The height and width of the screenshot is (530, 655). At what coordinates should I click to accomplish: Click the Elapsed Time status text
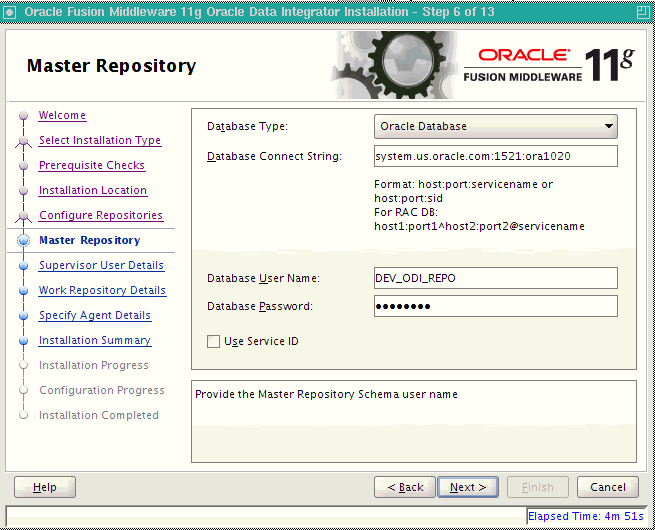[586, 517]
